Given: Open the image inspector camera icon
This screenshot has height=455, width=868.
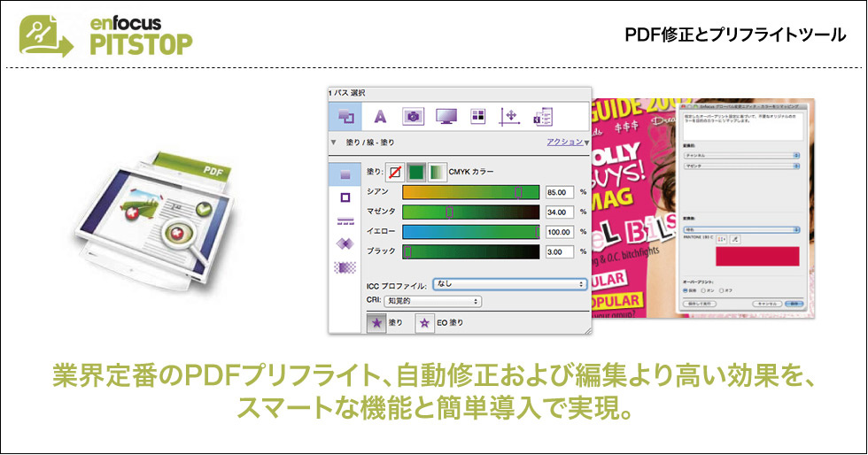Looking at the screenshot, I should 413,116.
